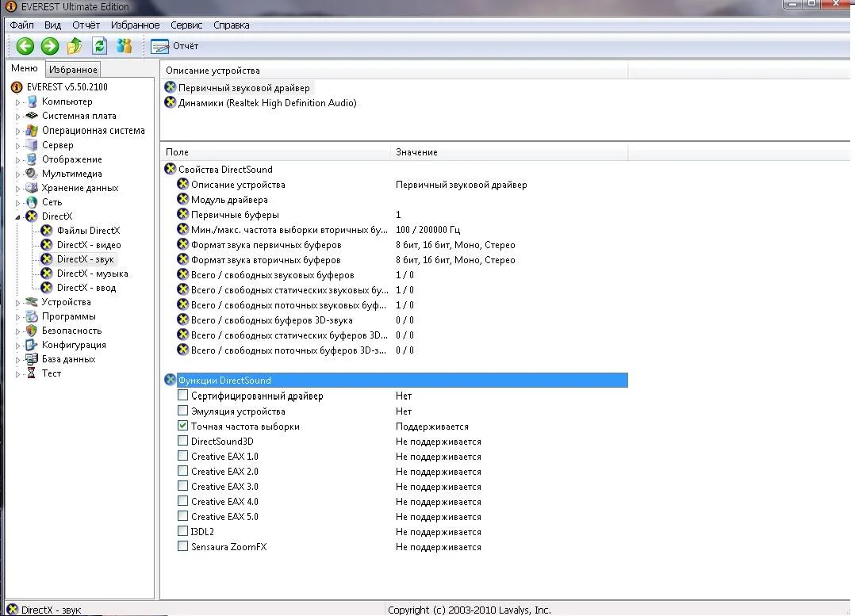Open the Избранное menu in menu bar

tap(135, 25)
